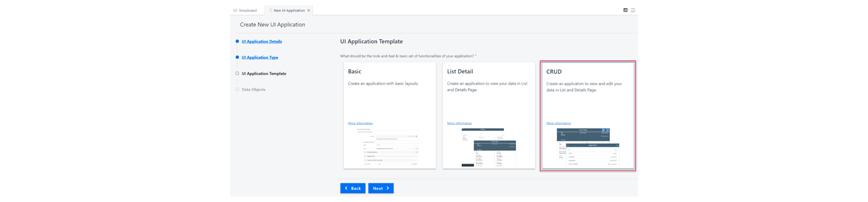Click the look-and-feel question text
868x202 pixels.
pos(407,56)
